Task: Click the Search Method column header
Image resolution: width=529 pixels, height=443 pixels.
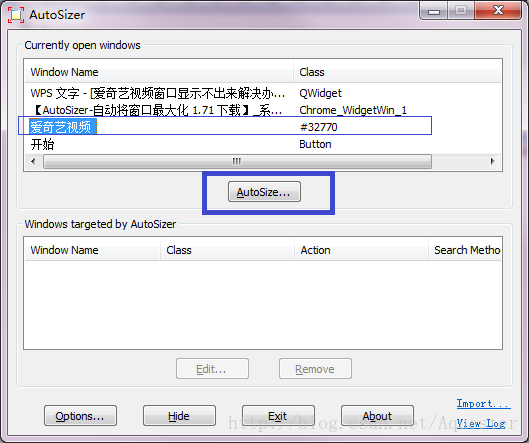Action: tap(465, 250)
